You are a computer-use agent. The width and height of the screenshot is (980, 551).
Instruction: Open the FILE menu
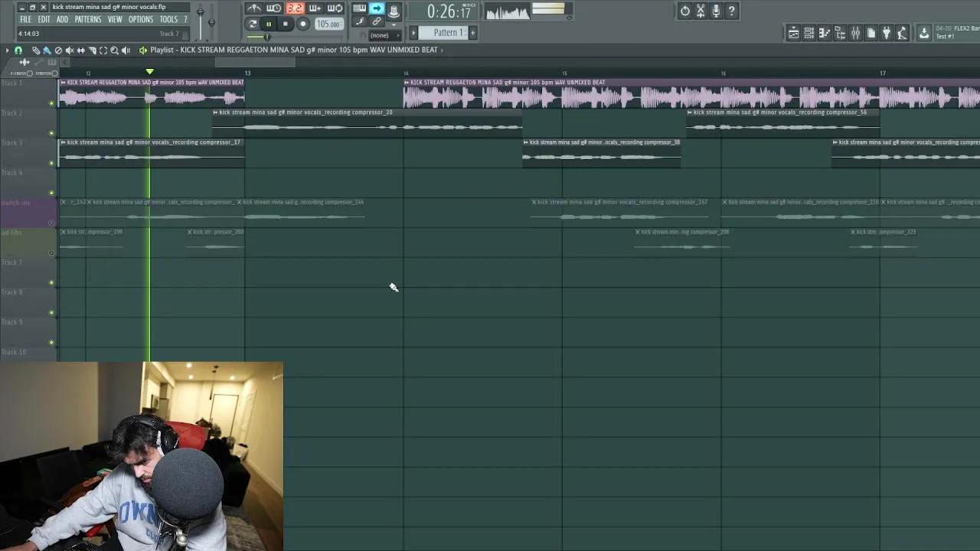(x=26, y=19)
